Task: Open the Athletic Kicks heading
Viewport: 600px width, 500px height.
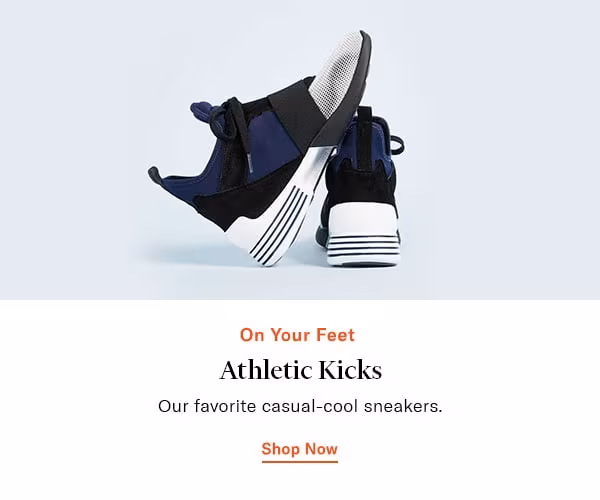Action: [x=300, y=370]
